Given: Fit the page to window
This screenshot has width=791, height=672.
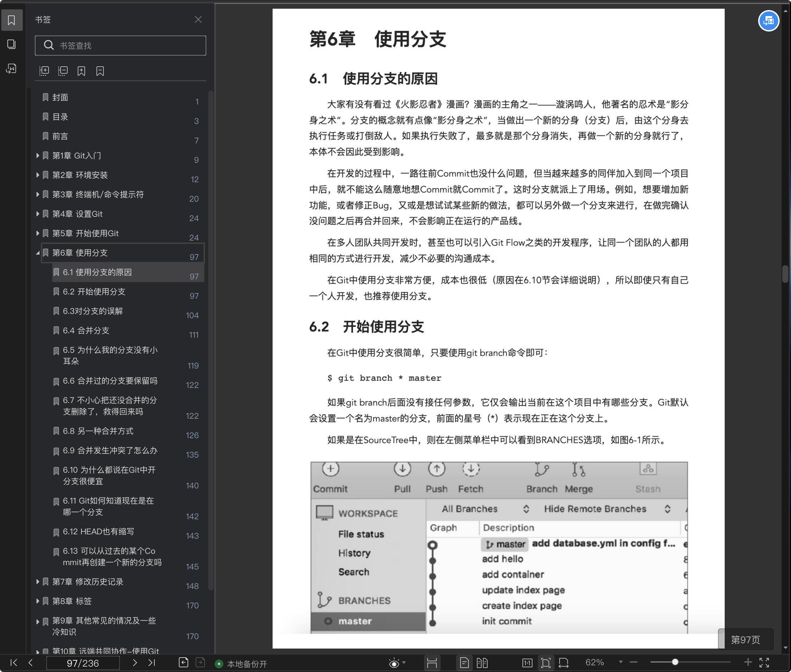Looking at the screenshot, I should coord(546,663).
